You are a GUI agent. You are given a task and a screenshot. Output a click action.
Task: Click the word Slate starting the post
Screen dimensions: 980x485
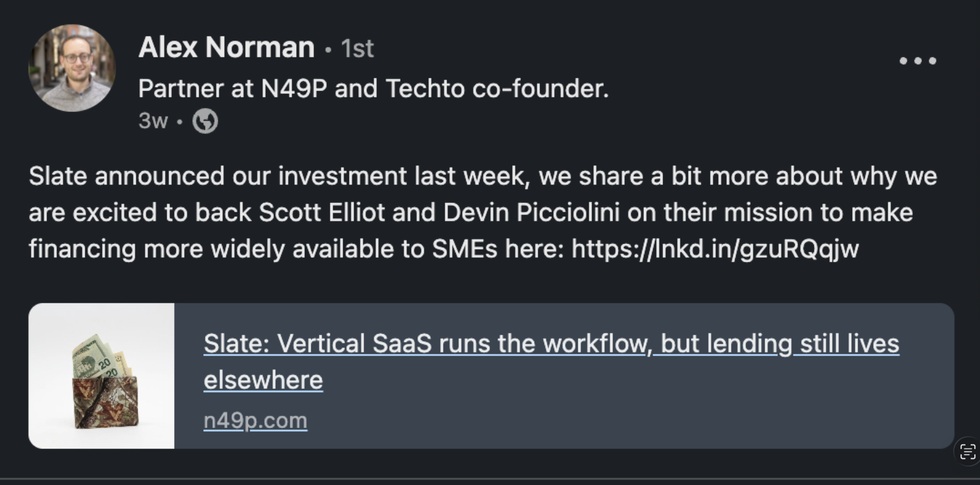(58, 176)
